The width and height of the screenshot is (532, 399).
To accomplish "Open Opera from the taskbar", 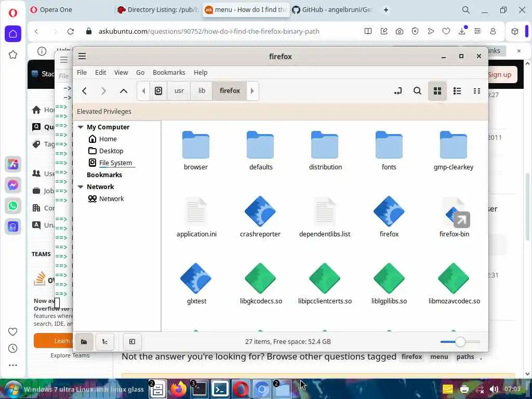I will click(241, 389).
